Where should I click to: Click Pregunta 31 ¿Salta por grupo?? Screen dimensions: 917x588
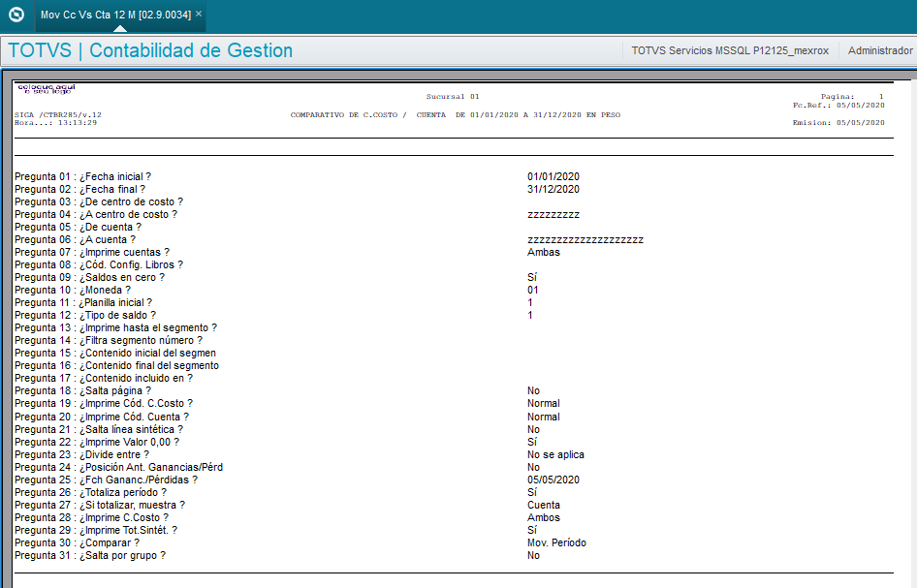click(x=90, y=555)
